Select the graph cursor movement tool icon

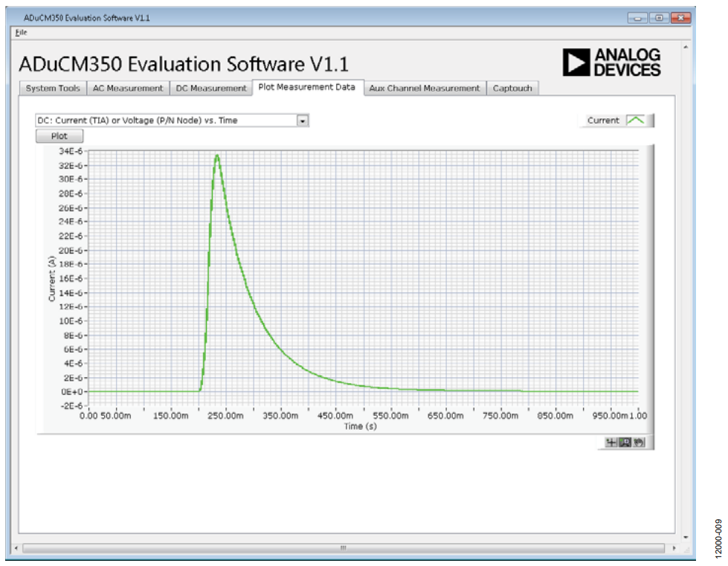point(611,443)
